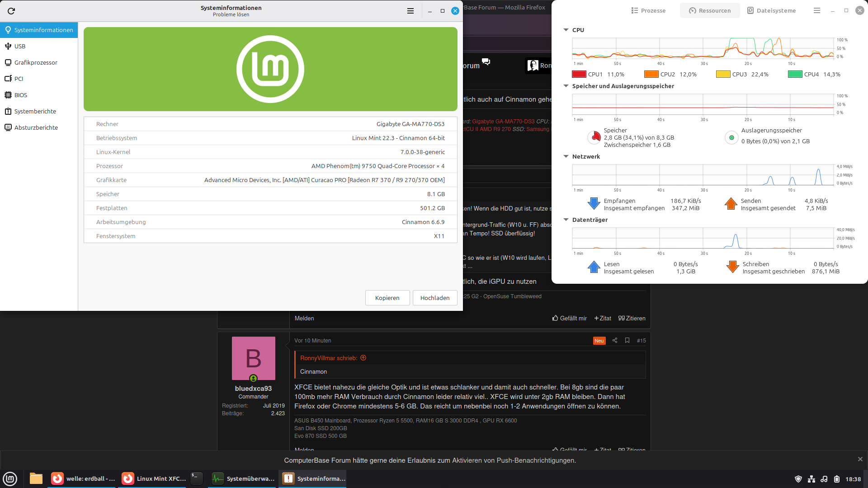Open the terminal from the taskbar
The height and width of the screenshot is (488, 868).
196,479
